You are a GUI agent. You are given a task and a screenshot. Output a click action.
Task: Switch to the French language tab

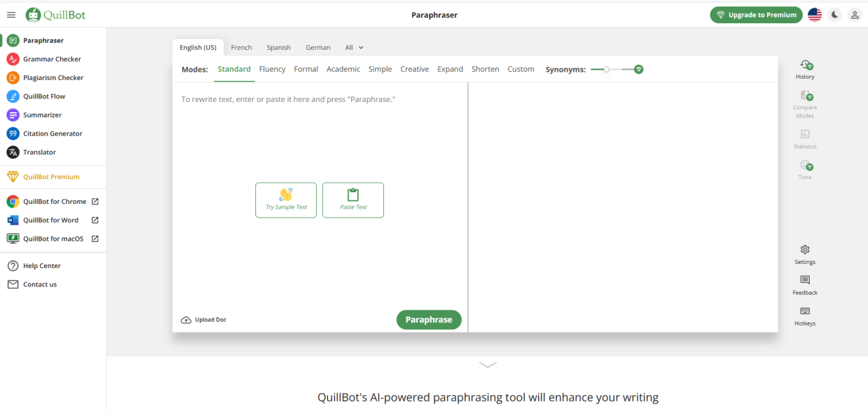(242, 48)
